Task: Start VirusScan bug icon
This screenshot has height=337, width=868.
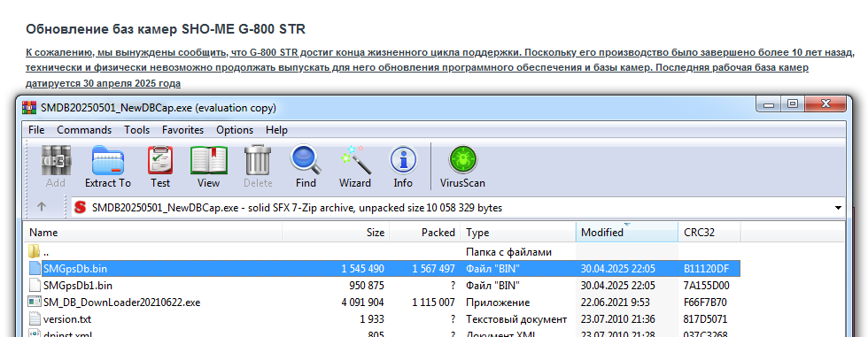Action: point(462,160)
